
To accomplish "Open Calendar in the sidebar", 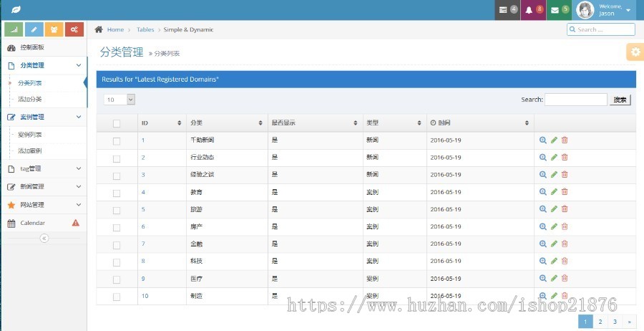I will coord(44,223).
